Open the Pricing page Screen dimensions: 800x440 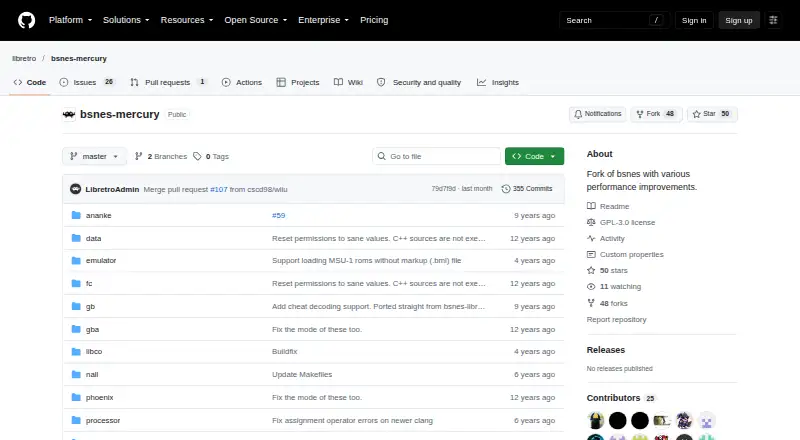(374, 20)
